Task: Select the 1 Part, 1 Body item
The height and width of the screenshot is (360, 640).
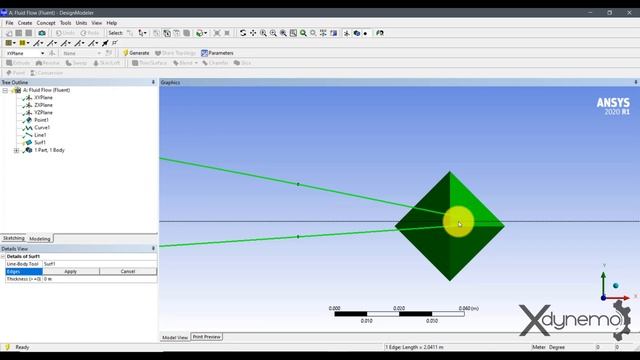Action: (49, 150)
